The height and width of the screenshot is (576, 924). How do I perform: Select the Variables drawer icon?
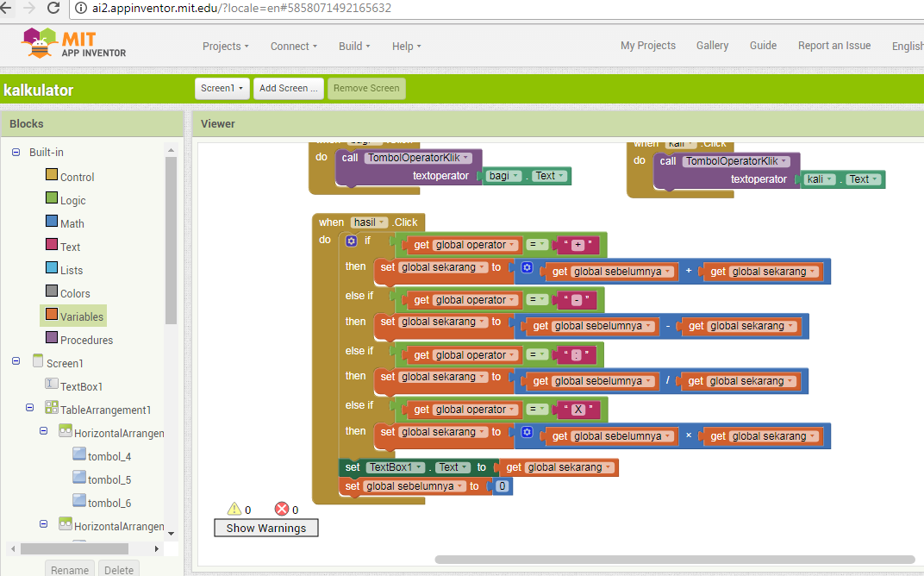click(52, 314)
